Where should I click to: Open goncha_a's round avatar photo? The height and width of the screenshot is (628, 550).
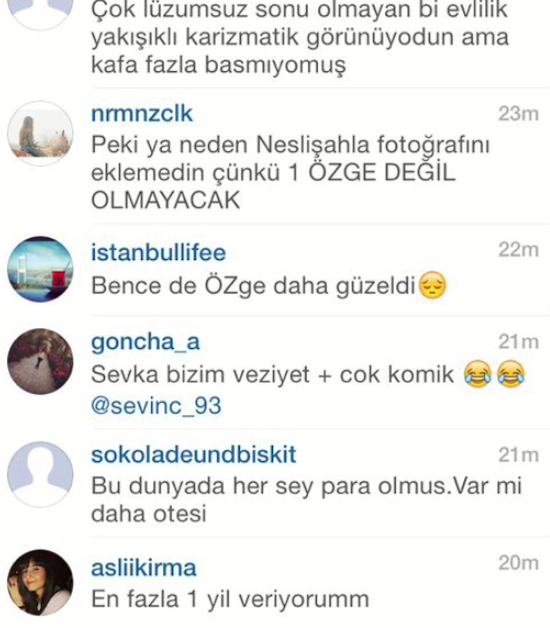pos(40,361)
